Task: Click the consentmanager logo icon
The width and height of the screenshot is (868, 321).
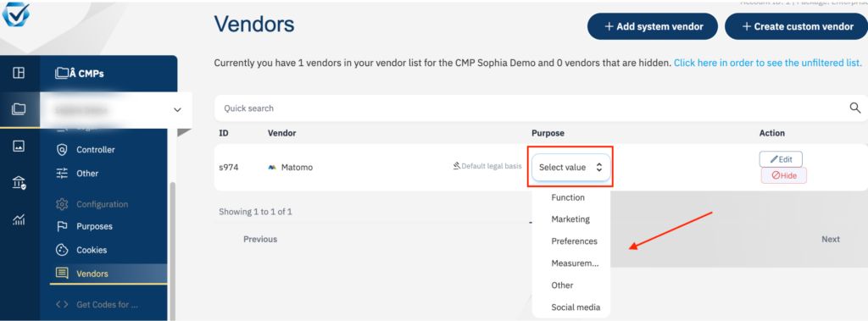Action: pyautogui.click(x=16, y=14)
